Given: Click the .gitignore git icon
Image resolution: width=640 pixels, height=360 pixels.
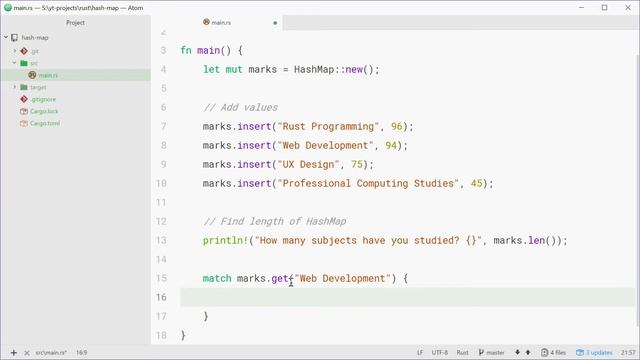Looking at the screenshot, I should click(24, 99).
